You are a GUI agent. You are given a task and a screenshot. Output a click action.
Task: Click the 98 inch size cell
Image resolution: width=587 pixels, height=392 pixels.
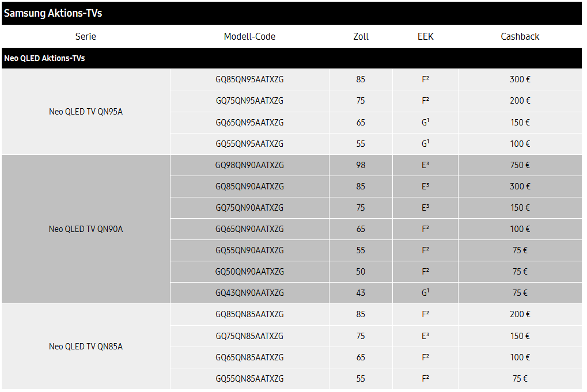(361, 165)
